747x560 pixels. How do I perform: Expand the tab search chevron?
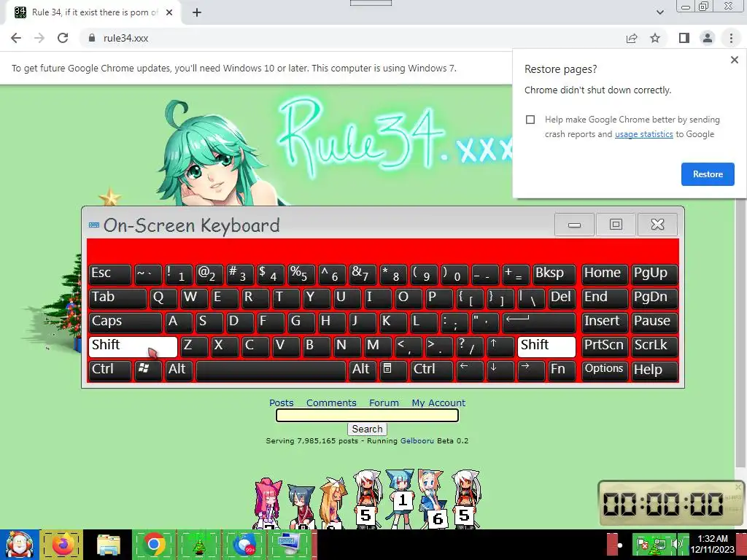659,12
